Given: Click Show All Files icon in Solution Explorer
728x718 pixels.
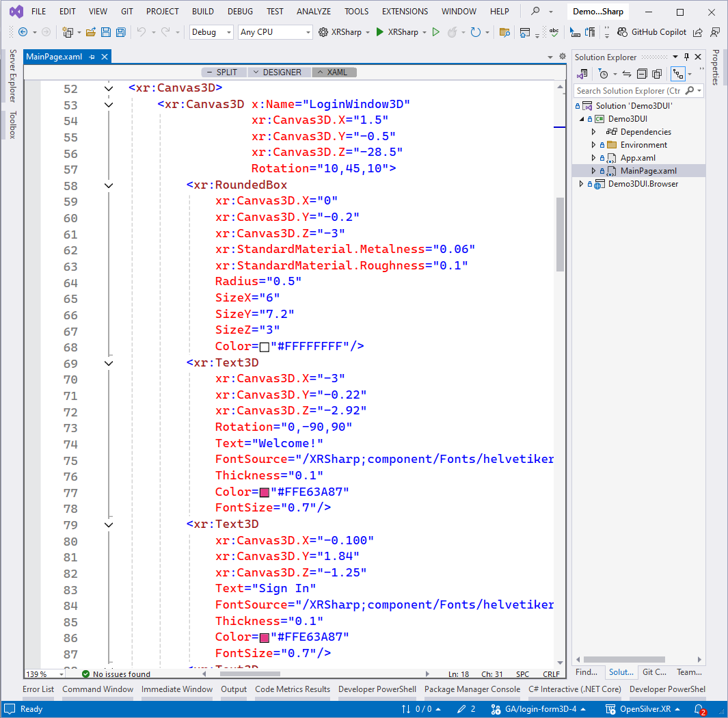Looking at the screenshot, I should tap(657, 74).
